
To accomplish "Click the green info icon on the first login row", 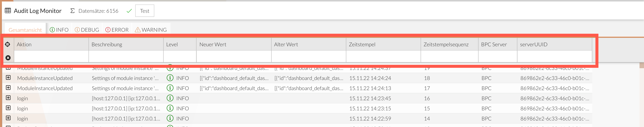I will [x=170, y=98].
